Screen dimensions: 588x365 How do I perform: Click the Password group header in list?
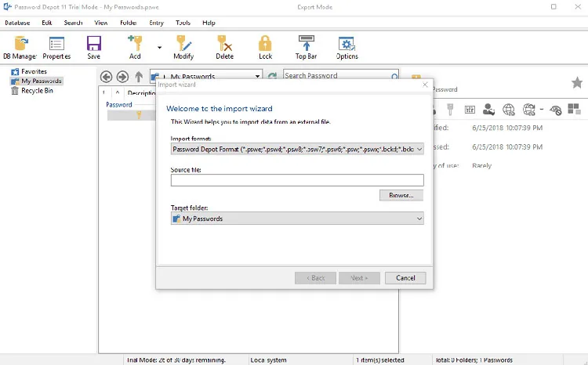[x=119, y=104]
